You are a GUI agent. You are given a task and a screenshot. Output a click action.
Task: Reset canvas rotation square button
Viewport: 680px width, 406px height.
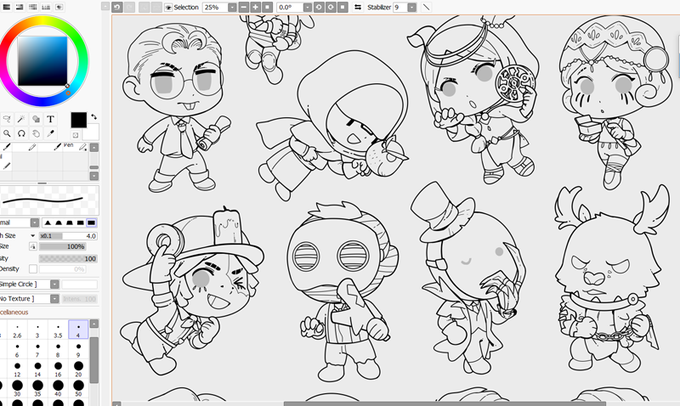click(x=343, y=7)
